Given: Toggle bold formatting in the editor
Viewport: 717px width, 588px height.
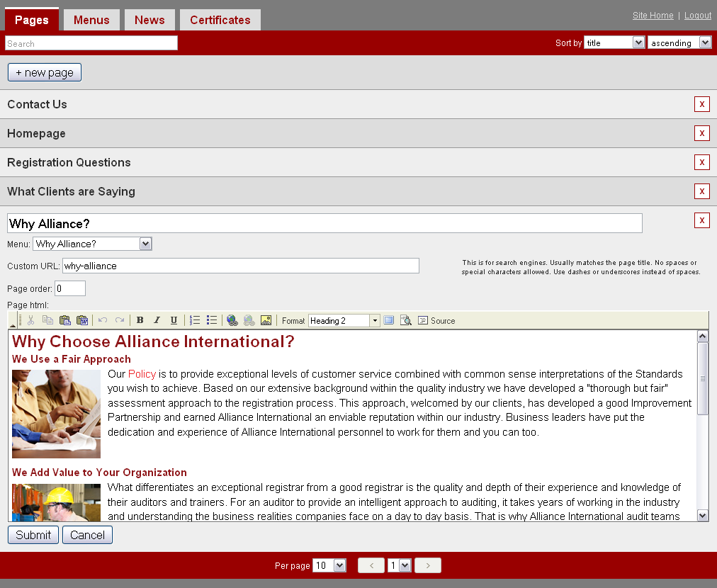Looking at the screenshot, I should (140, 320).
